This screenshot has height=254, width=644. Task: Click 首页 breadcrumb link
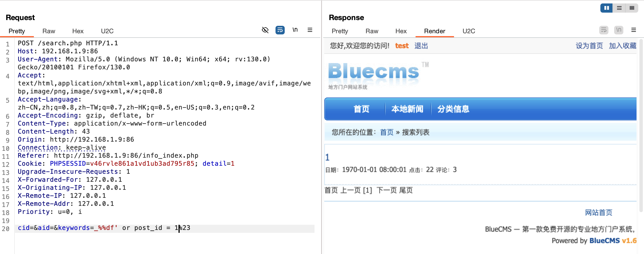pyautogui.click(x=387, y=132)
